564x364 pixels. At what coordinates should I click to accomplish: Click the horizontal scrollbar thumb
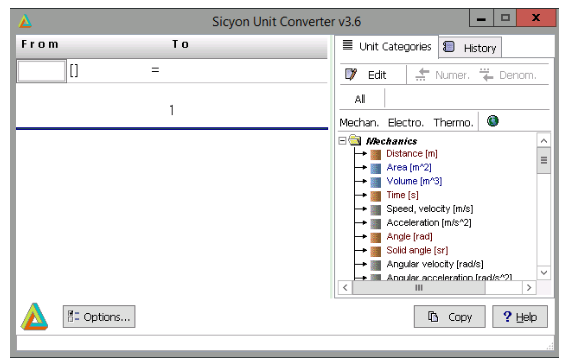(x=419, y=288)
